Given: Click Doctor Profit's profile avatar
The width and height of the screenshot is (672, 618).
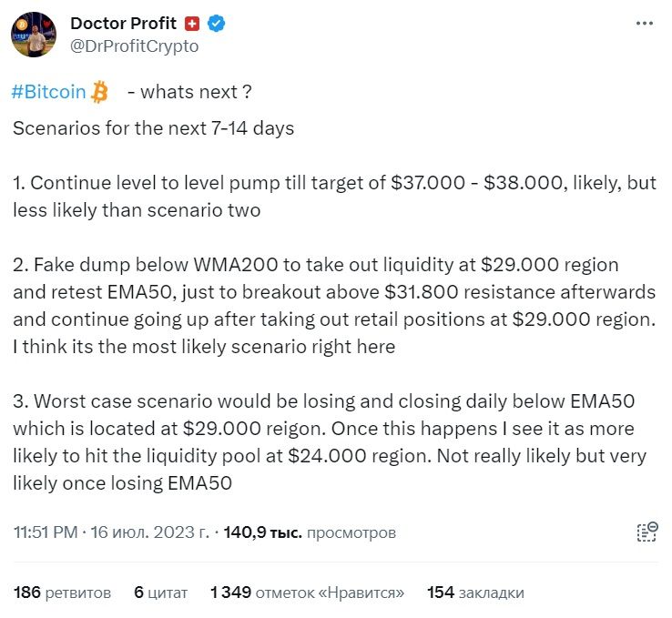Looking at the screenshot, I should tap(34, 35).
